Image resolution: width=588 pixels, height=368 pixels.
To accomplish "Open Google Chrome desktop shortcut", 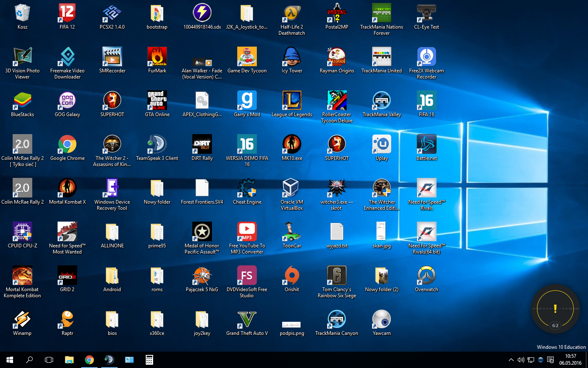I will (x=67, y=144).
